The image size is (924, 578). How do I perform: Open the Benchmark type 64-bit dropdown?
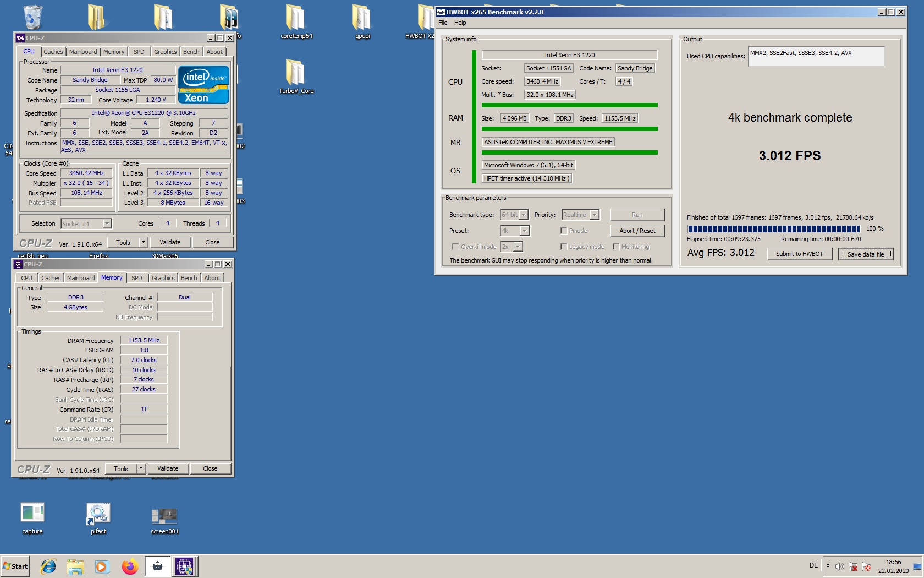click(524, 215)
